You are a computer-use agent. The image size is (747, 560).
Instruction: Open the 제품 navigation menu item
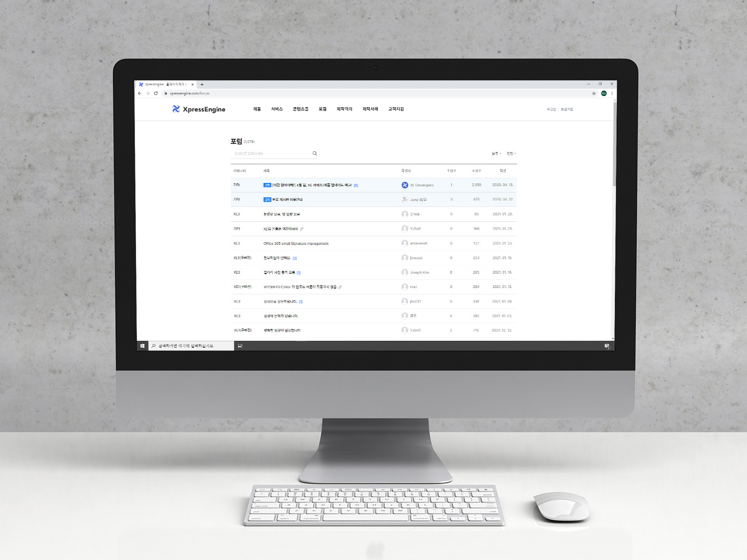pos(257,109)
